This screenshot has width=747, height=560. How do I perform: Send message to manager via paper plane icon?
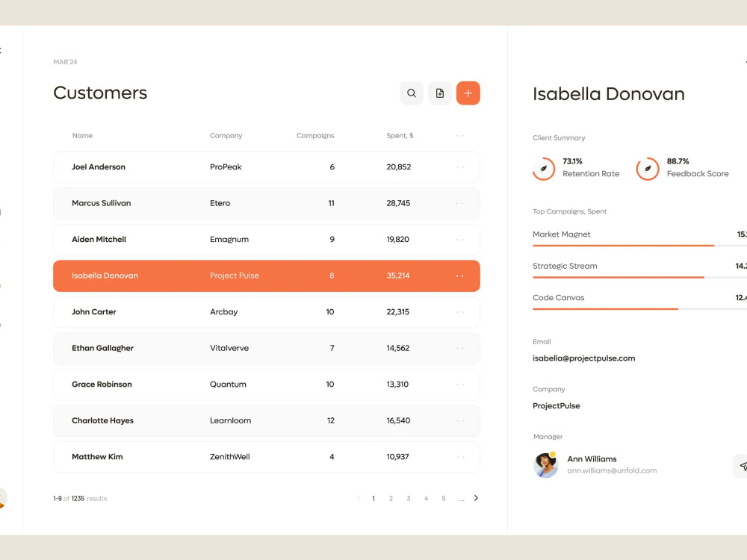pos(741,466)
